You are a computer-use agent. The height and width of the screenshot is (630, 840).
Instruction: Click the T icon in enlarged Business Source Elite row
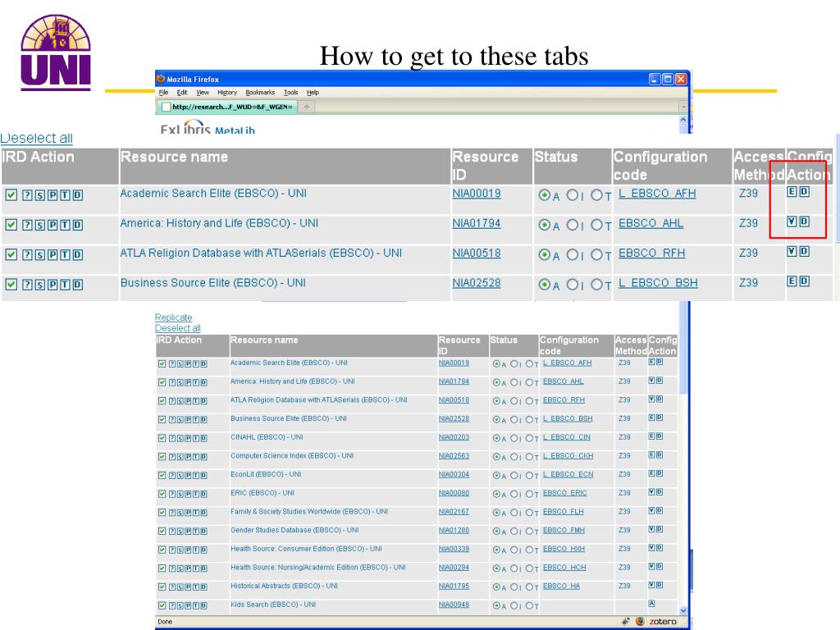tap(65, 285)
